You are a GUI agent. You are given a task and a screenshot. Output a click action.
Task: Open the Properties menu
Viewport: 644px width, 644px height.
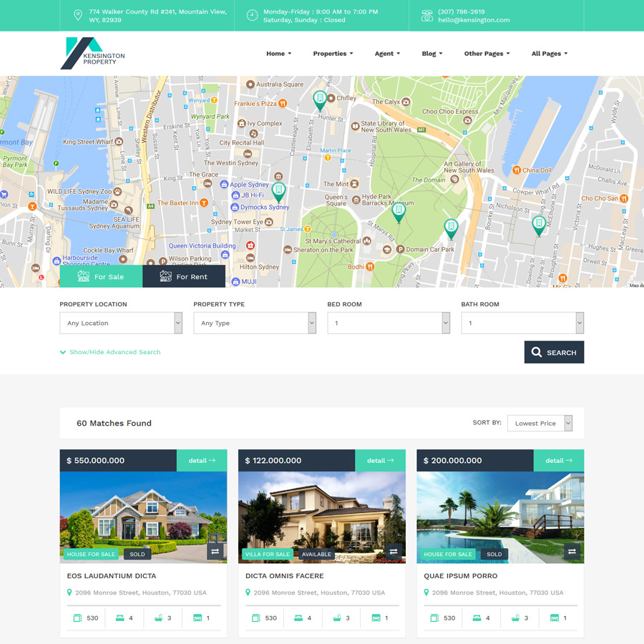point(333,54)
